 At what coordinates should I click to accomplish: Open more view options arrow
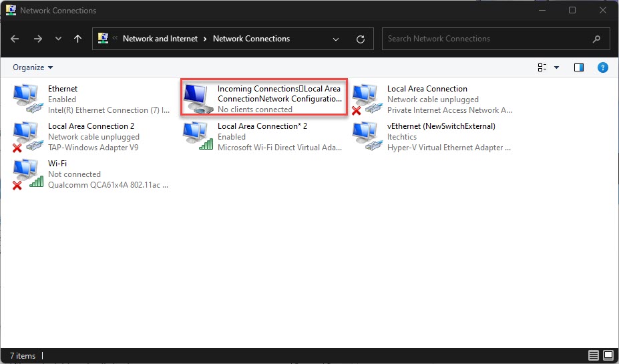pyautogui.click(x=557, y=67)
